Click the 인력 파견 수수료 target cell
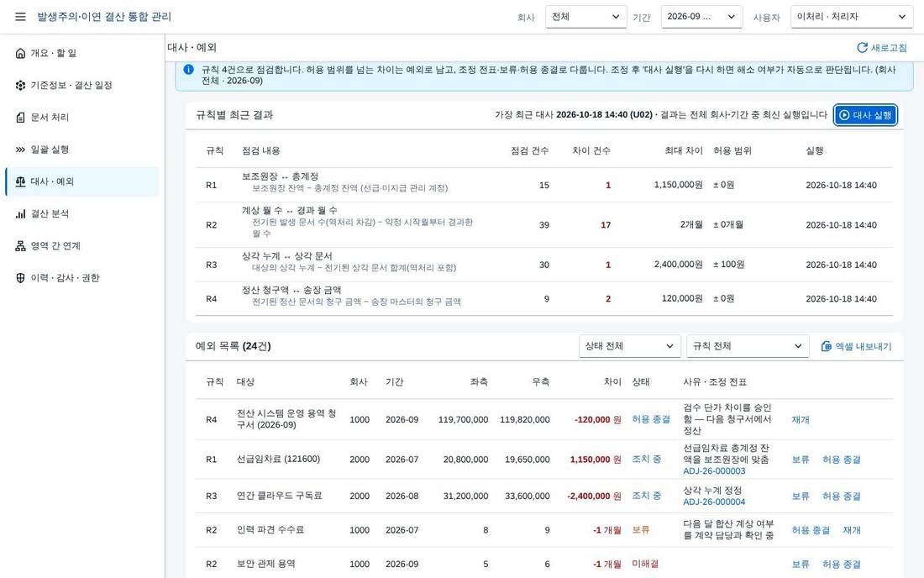The image size is (924, 578). tap(270, 530)
